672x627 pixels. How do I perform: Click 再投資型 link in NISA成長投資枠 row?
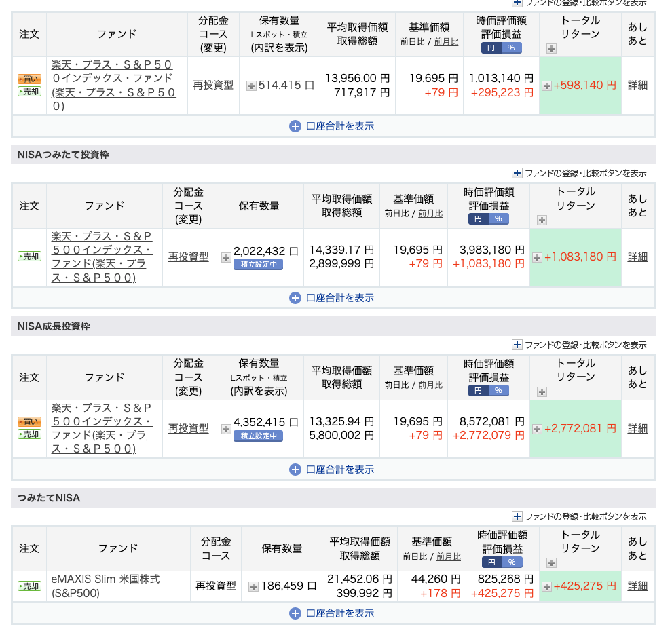[x=188, y=428]
